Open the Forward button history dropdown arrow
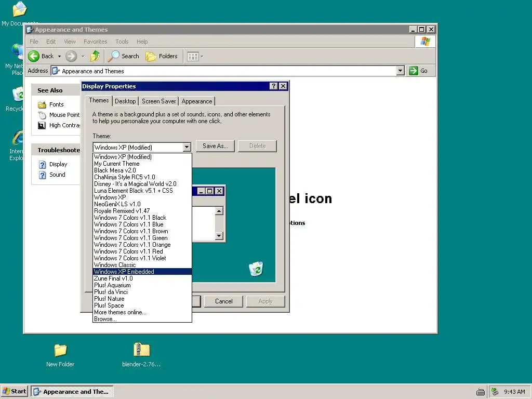The width and height of the screenshot is (532, 399). point(83,56)
